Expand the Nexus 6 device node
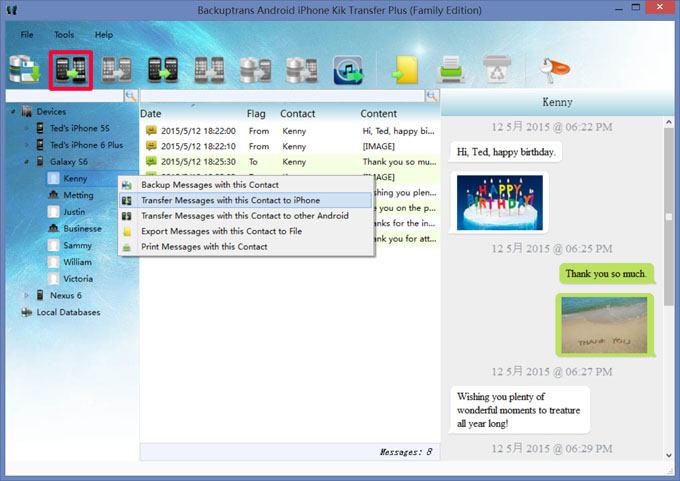 click(27, 296)
